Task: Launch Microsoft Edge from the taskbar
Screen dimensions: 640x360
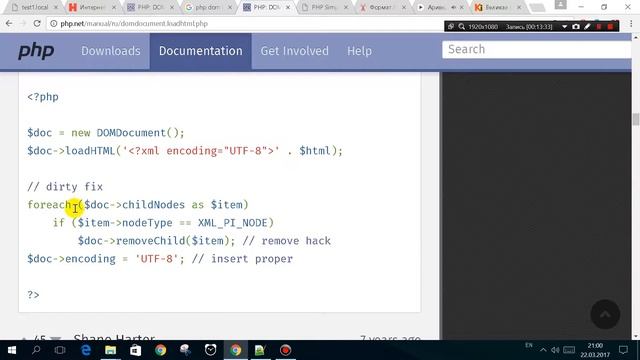Action: 86,350
